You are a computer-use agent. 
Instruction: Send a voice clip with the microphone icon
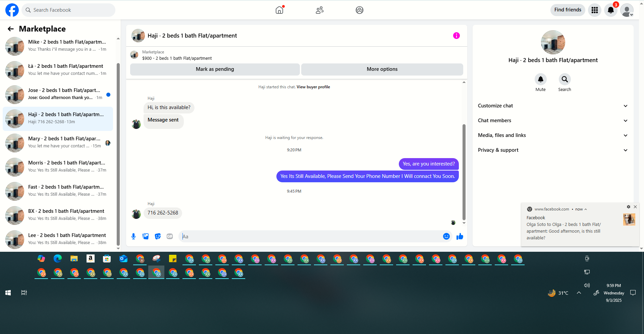click(x=133, y=236)
